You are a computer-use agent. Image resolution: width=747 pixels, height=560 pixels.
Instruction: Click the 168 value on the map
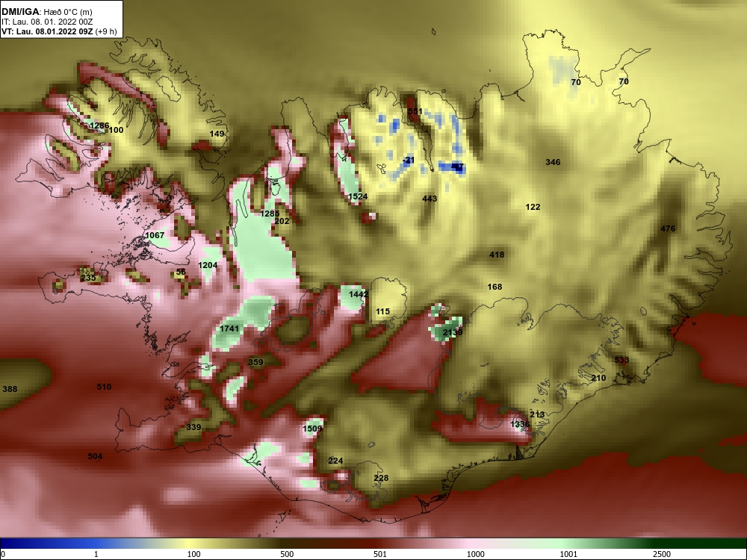495,287
